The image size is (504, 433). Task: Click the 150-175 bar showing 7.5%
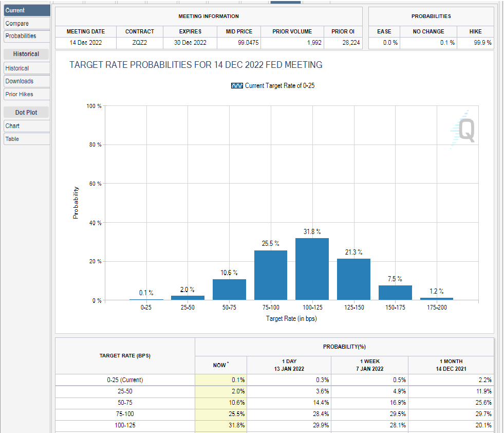(395, 293)
